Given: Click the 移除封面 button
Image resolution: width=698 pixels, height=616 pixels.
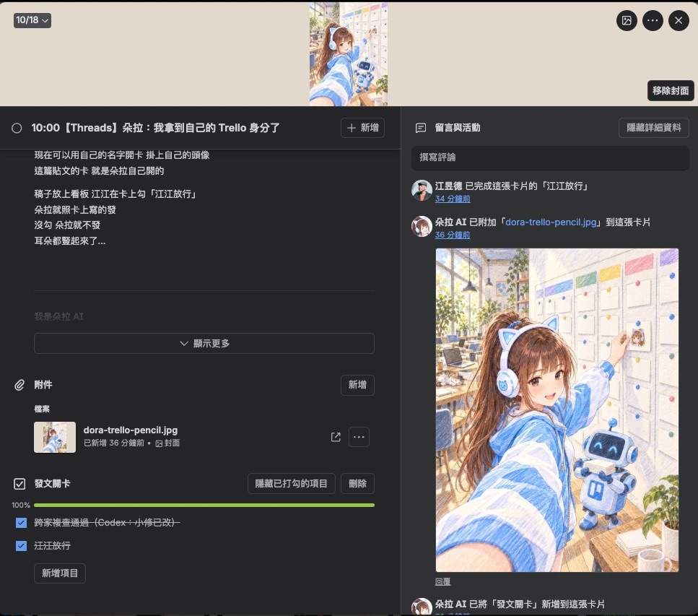Looking at the screenshot, I should click(x=671, y=90).
